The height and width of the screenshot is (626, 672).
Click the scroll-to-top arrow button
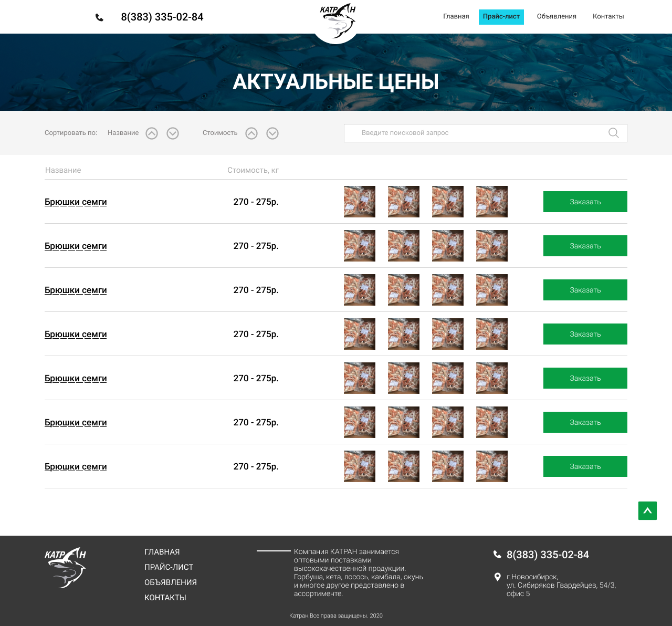[x=647, y=510]
